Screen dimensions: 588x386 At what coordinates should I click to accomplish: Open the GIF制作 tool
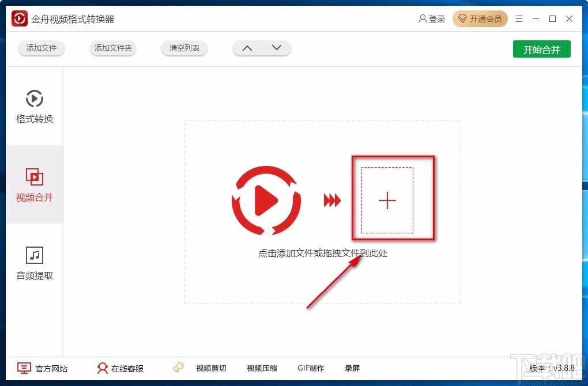(x=311, y=368)
